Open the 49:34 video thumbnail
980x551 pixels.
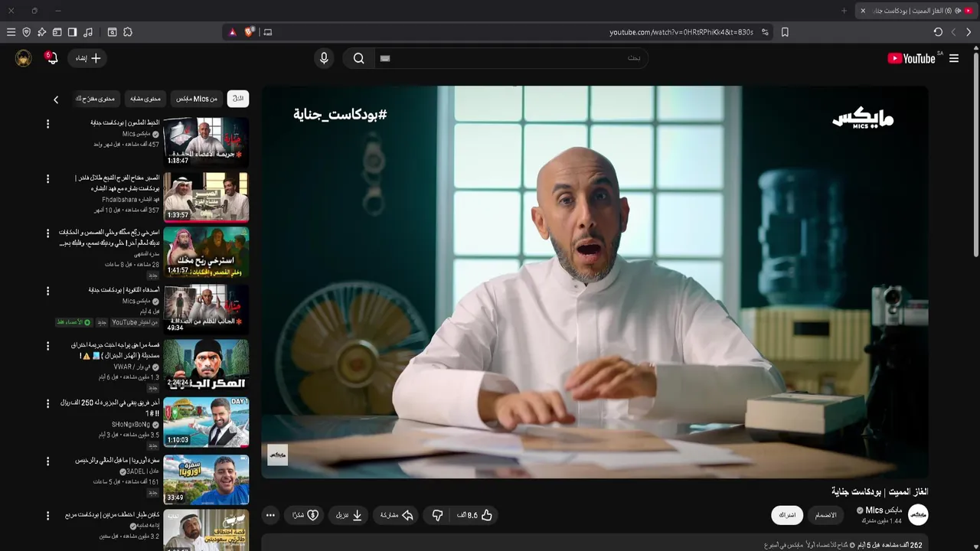[206, 308]
